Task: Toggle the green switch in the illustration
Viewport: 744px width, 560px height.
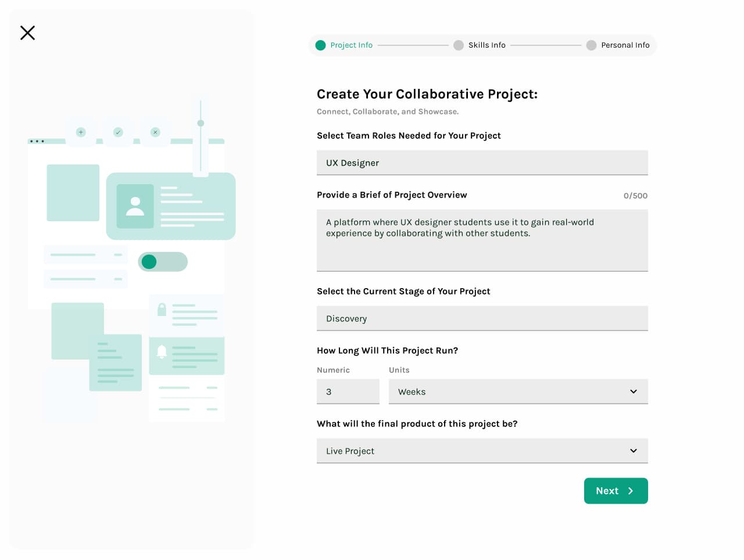Action: [163, 262]
